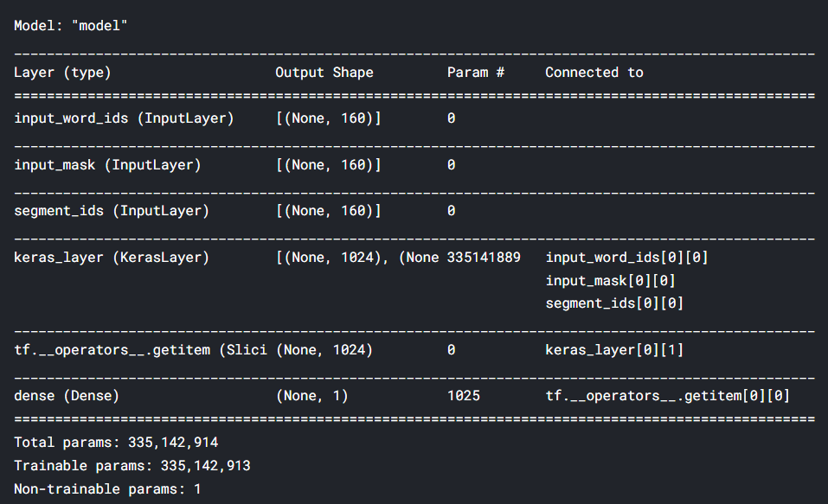Image resolution: width=828 pixels, height=504 pixels.
Task: Click the dense (Dense) layer name
Action: (67, 396)
